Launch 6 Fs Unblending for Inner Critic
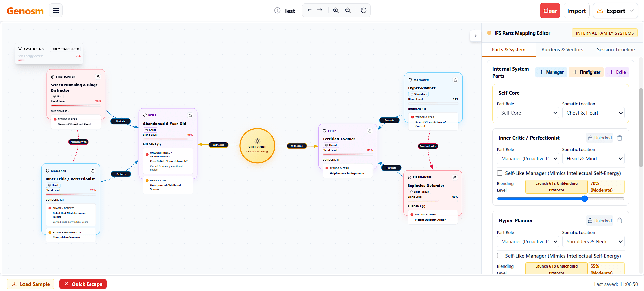This screenshot has height=291, width=644. tap(556, 187)
